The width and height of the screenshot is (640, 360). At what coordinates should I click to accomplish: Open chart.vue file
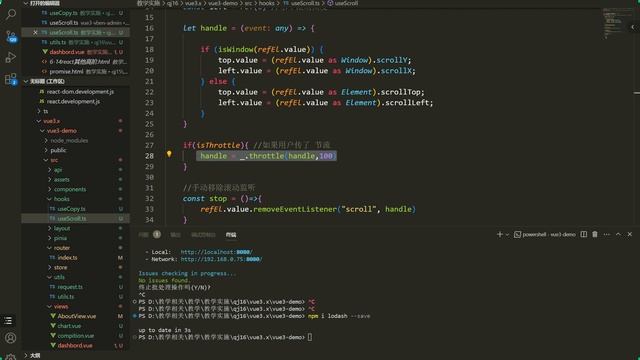pos(69,326)
